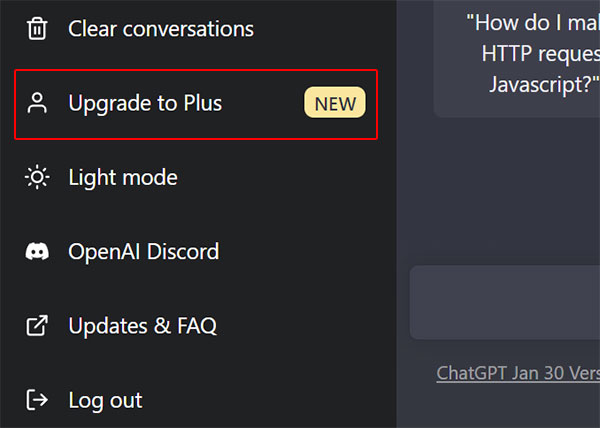This screenshot has width=600, height=428.
Task: Click the external link icon for Updates & FAQ
Action: 37,325
